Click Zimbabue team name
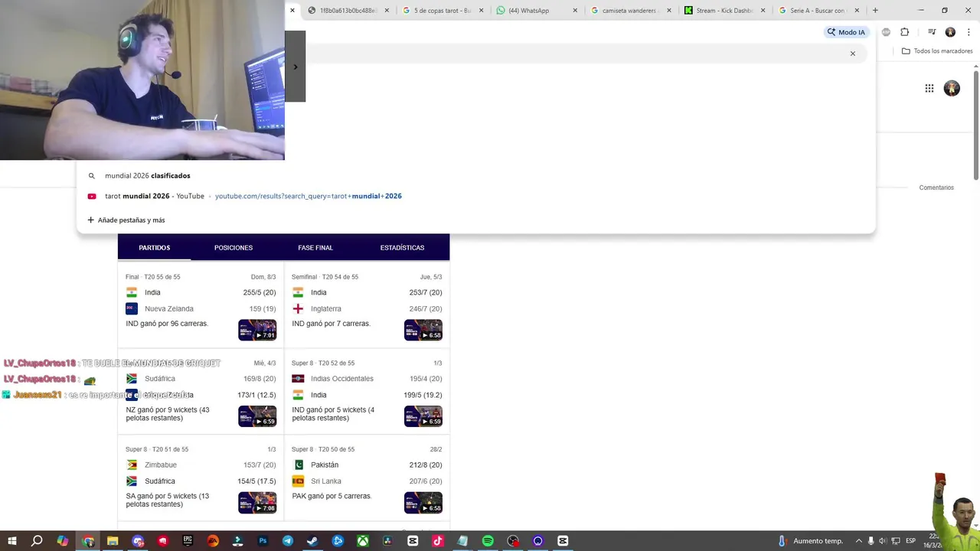 [x=161, y=465]
